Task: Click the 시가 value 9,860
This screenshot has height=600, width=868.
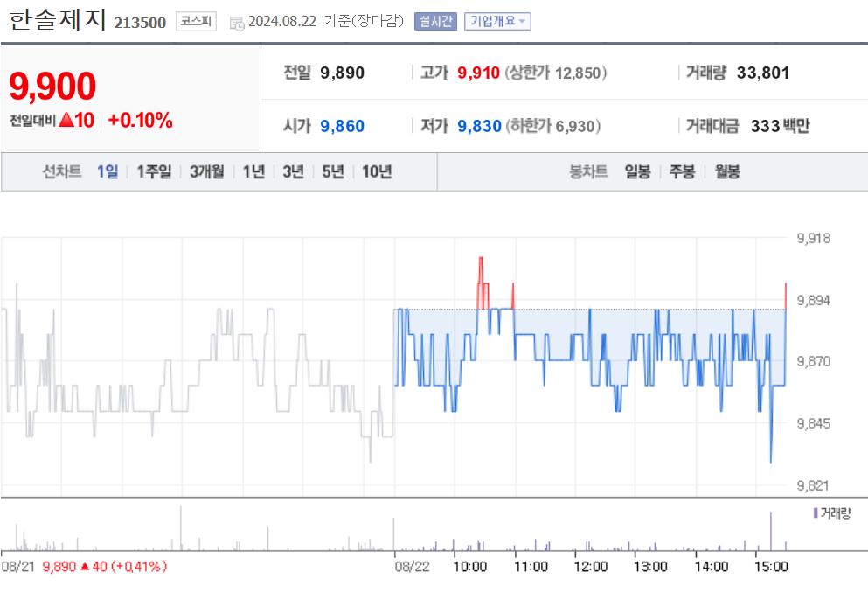Action: click(342, 126)
